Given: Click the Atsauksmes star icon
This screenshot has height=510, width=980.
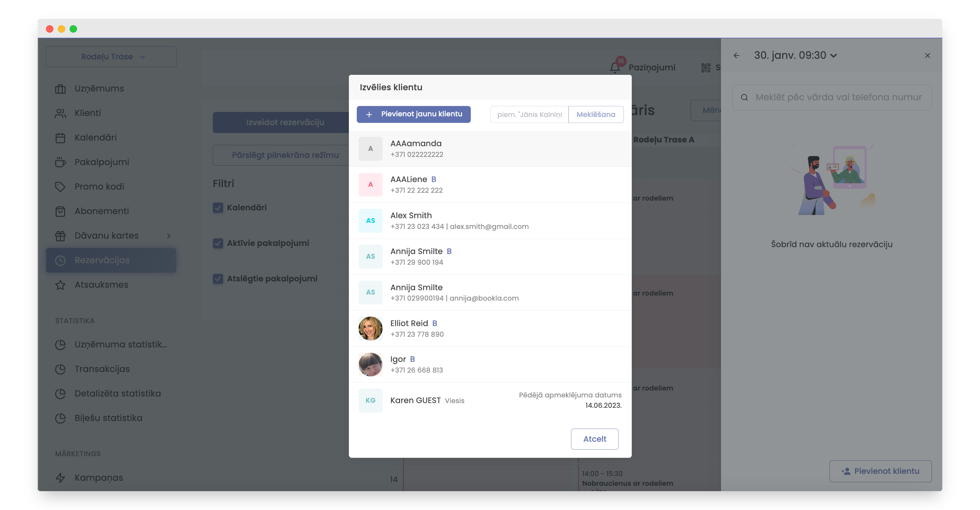Looking at the screenshot, I should coord(60,285).
